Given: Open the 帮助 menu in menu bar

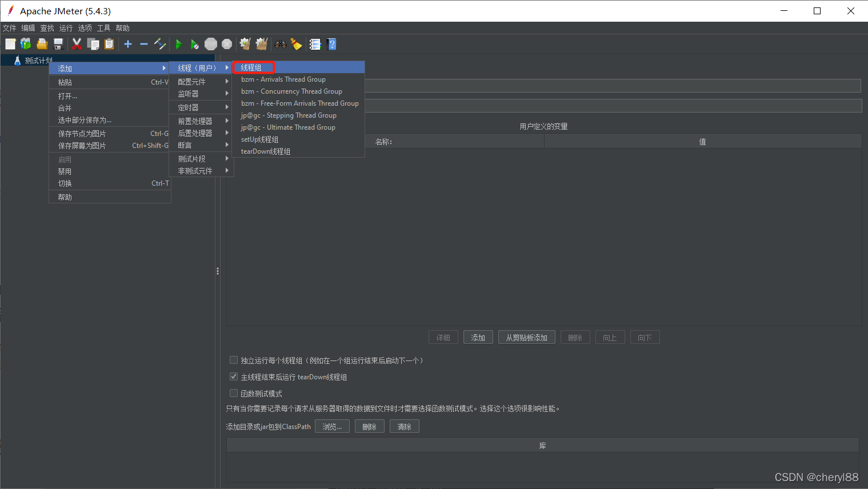Looking at the screenshot, I should 123,28.
